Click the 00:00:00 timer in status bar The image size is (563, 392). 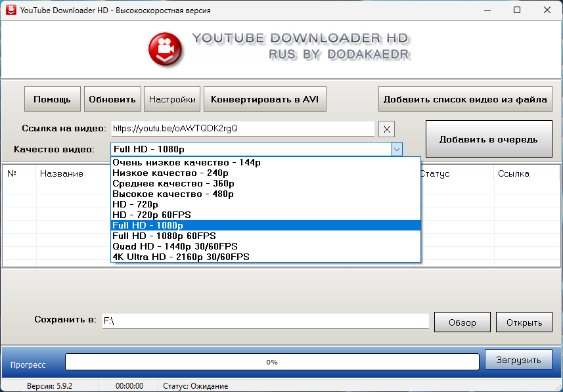[129, 386]
